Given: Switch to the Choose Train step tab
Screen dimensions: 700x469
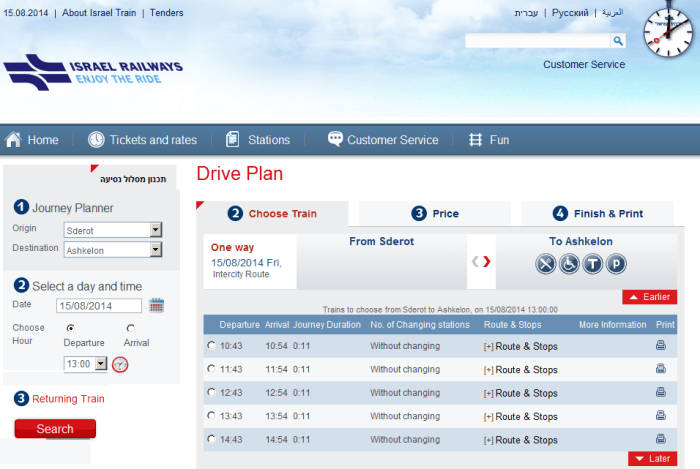Looking at the screenshot, I should click(x=273, y=214).
